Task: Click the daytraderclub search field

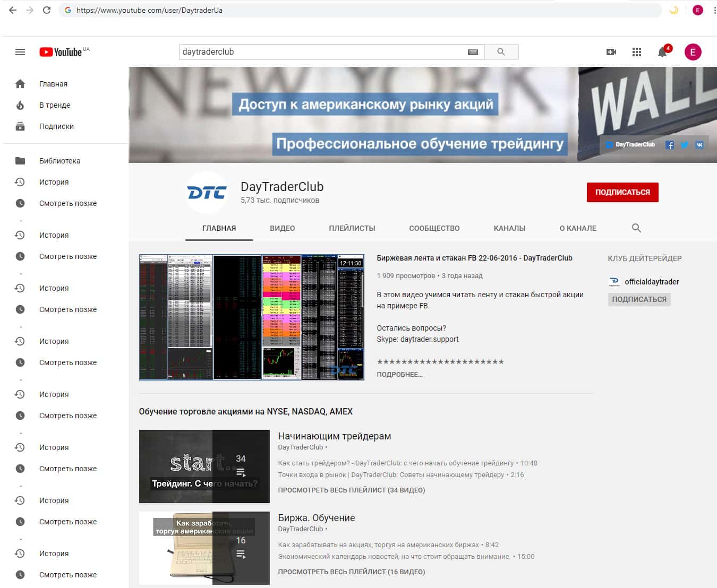Action: tap(321, 52)
